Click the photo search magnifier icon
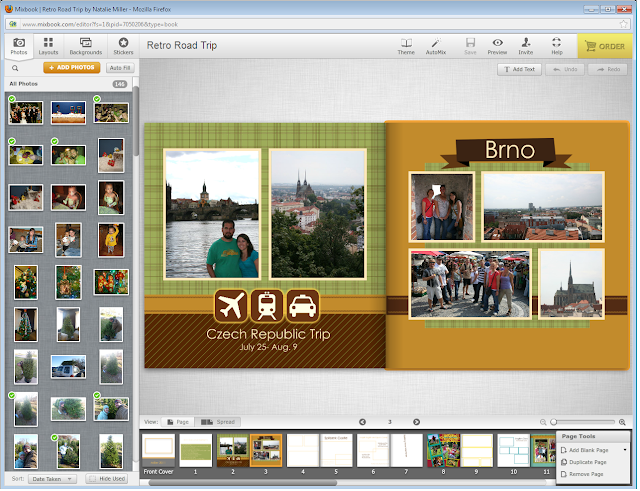 click(x=15, y=69)
